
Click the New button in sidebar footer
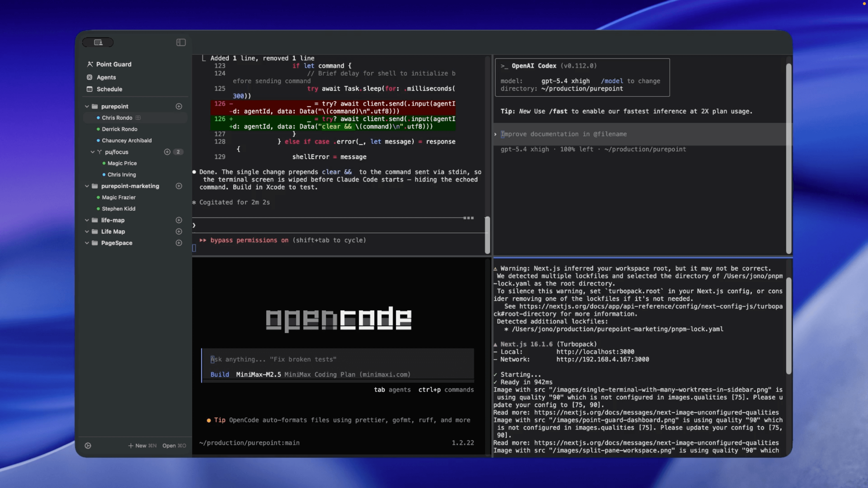pyautogui.click(x=142, y=446)
